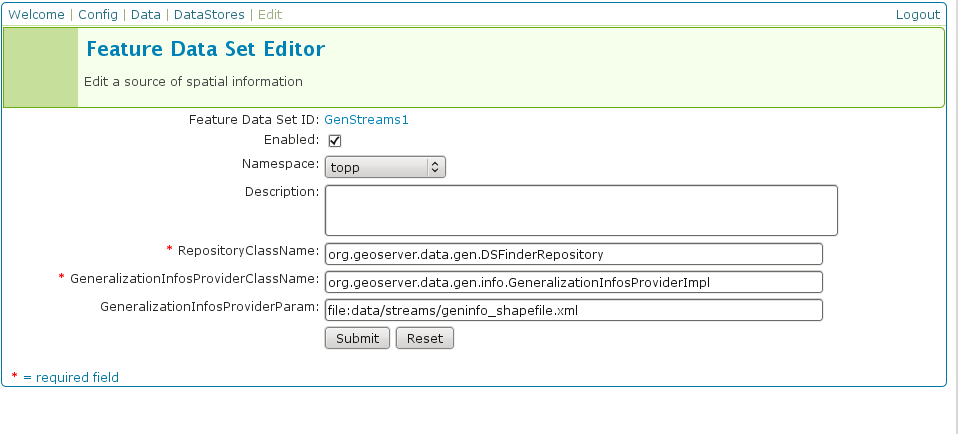Screen dimensions: 958x434
Task: Click the Welcome navigation link
Action: point(36,15)
